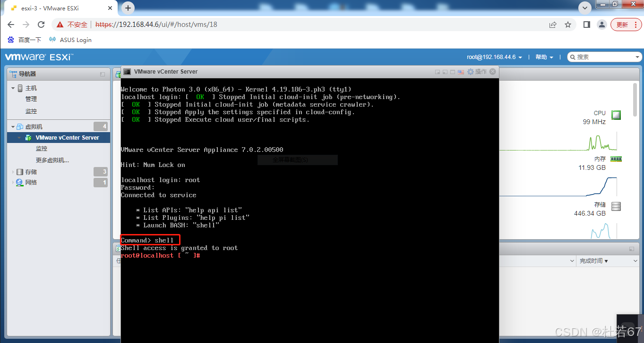Image resolution: width=644 pixels, height=343 pixels.
Task: Click the share page icon in address bar
Action: tap(553, 25)
